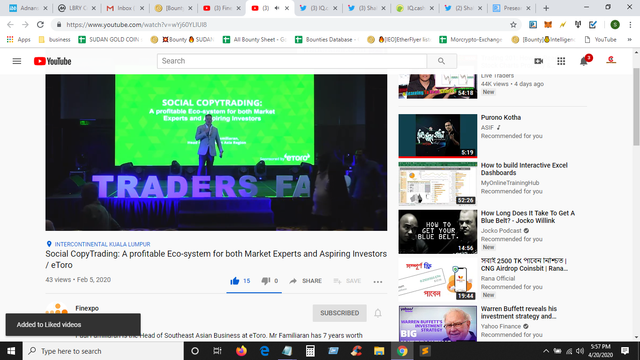Launch Firefox from the taskbar
Image resolution: width=640 pixels, height=360 pixels.
pyautogui.click(x=241, y=351)
